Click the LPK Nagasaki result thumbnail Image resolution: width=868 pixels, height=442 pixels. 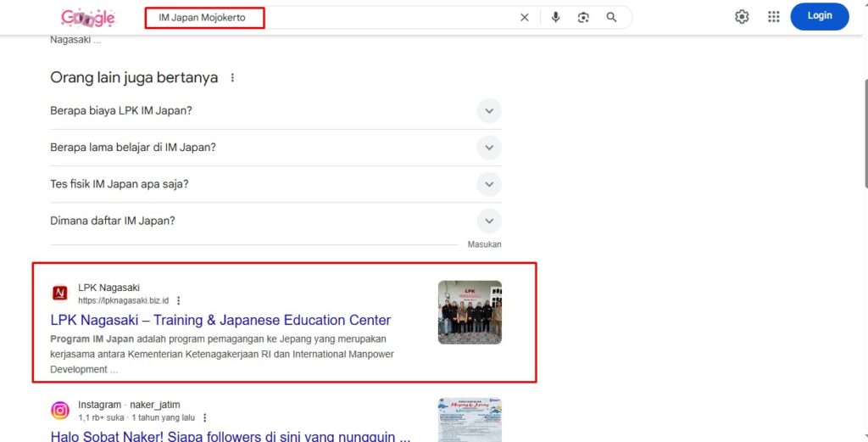click(470, 312)
